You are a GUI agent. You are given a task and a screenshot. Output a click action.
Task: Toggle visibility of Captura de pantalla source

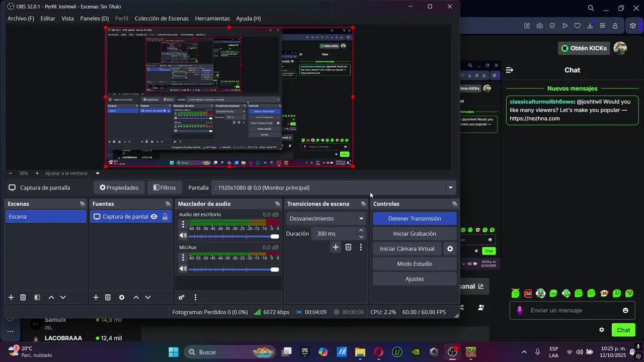[x=154, y=217]
